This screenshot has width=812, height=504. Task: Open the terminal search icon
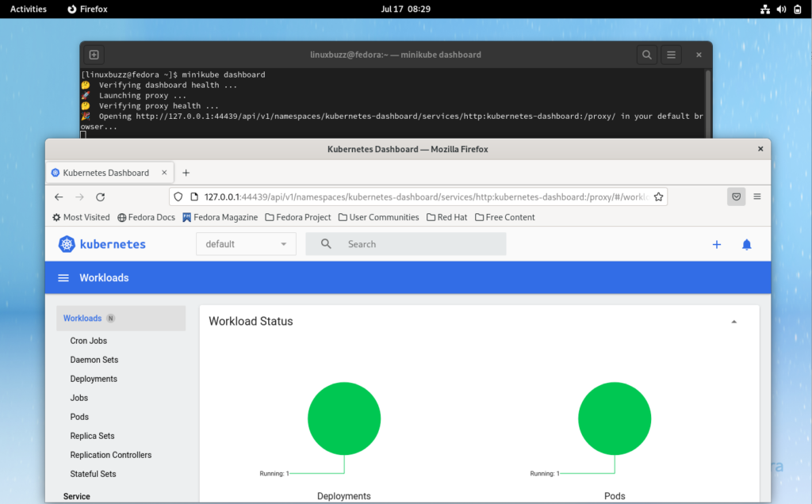(x=647, y=55)
